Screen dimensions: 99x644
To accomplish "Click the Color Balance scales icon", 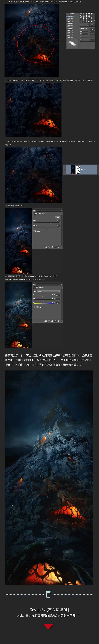I will 35,287.
